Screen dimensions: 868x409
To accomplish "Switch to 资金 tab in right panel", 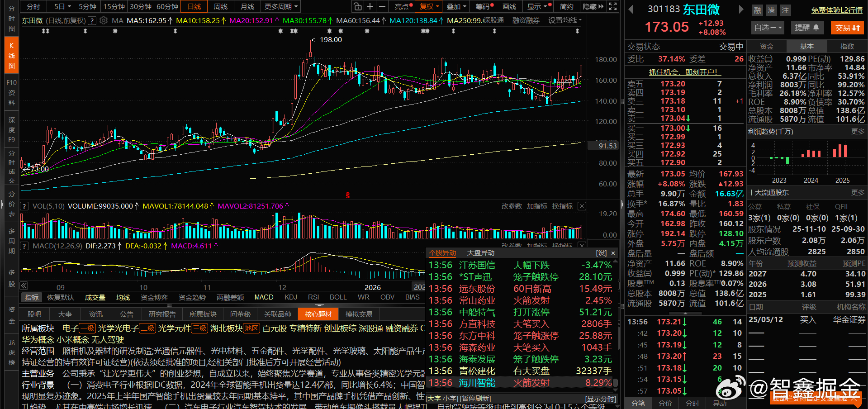I will point(766,46).
